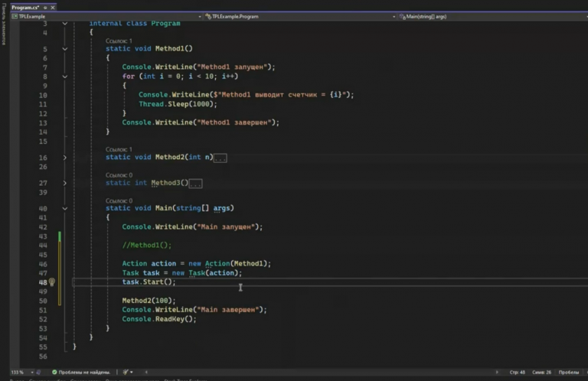Click the code health indicator icon beside zoom
The height and width of the screenshot is (381, 588).
click(x=38, y=372)
